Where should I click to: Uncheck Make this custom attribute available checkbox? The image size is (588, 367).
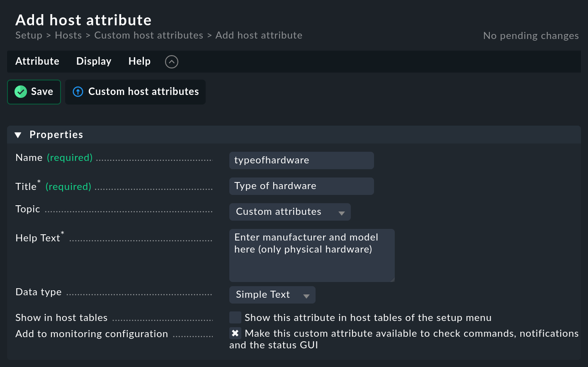coord(235,333)
